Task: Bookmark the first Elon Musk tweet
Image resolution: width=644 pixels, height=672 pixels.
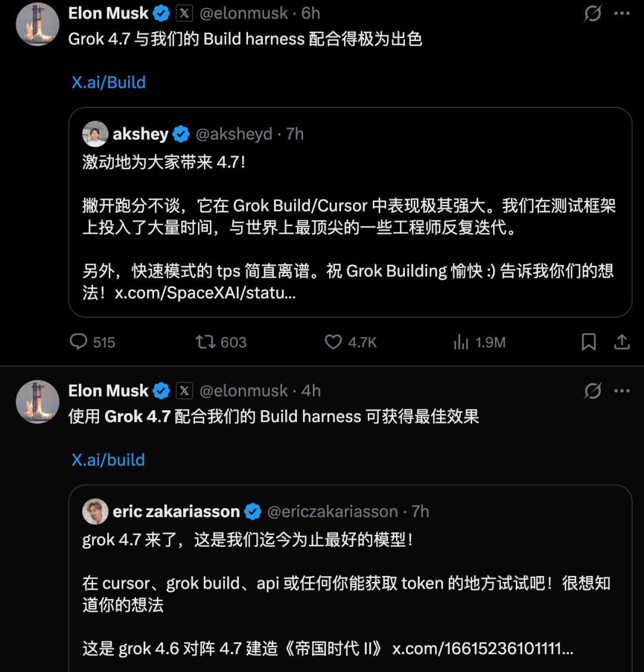Action: click(589, 342)
